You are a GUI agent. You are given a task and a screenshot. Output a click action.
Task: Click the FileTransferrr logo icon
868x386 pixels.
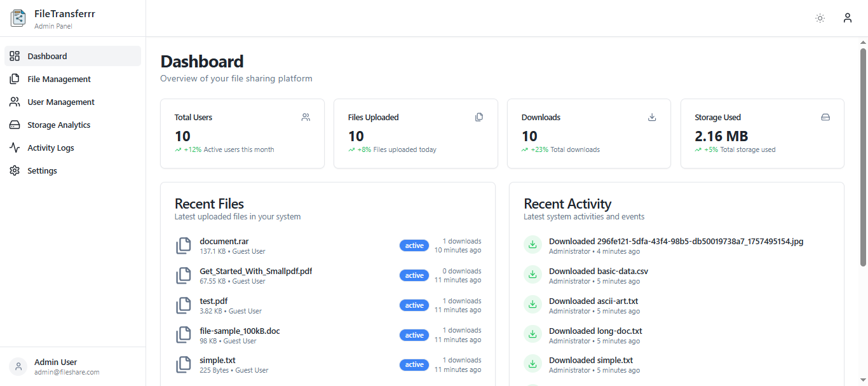(18, 18)
